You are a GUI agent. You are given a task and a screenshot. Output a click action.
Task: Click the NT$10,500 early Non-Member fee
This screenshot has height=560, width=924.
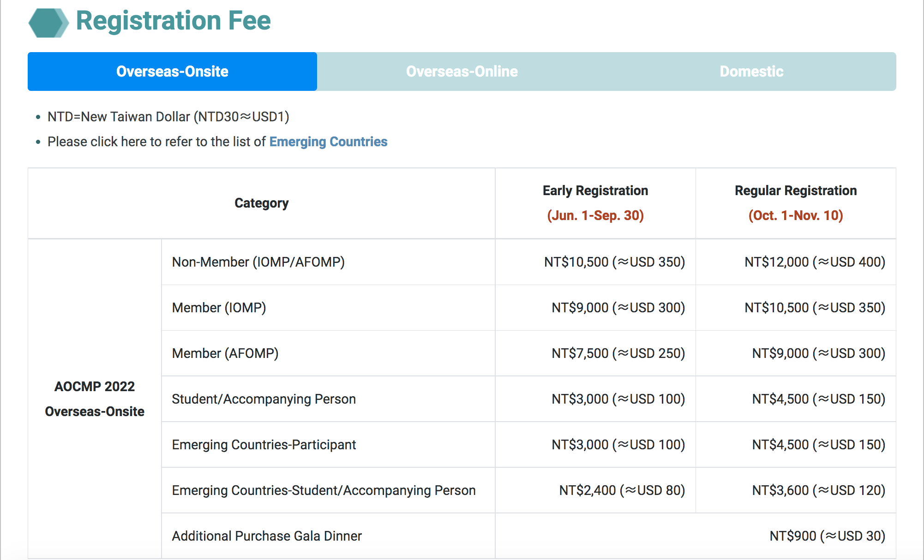coord(614,262)
